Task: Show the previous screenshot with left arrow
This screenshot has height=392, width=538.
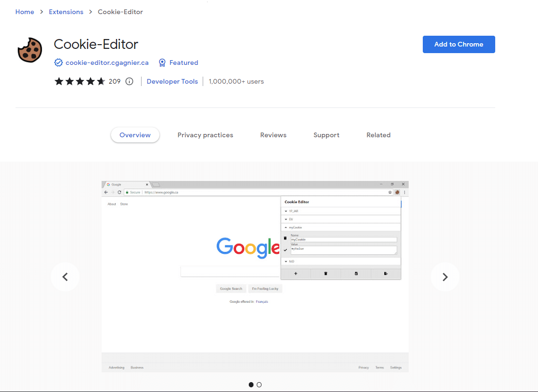Action: (65, 277)
